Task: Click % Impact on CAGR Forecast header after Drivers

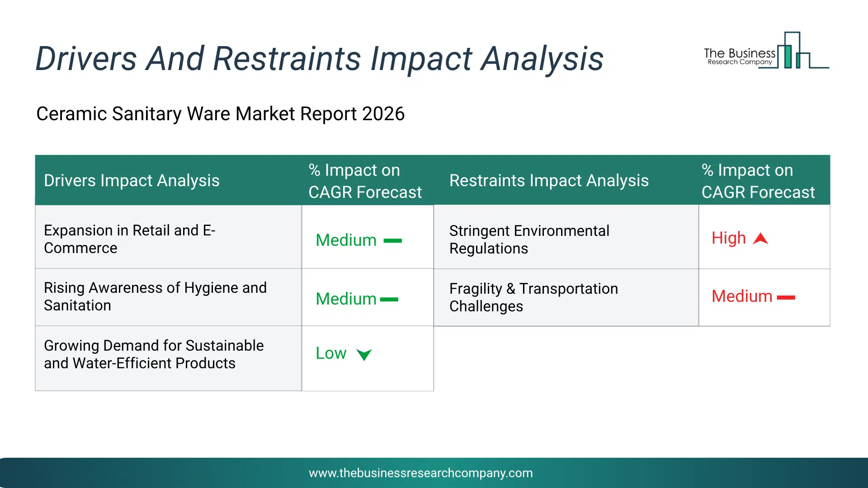Action: tap(365, 181)
